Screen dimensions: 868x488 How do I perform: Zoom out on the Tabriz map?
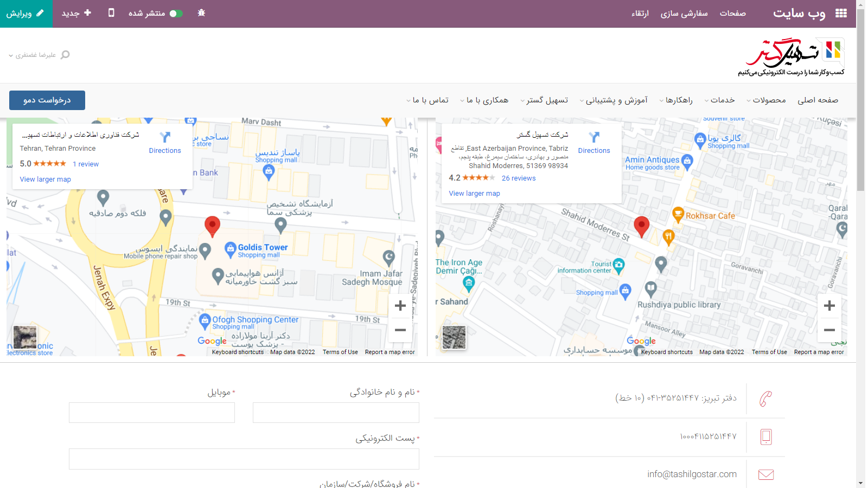pos(829,330)
